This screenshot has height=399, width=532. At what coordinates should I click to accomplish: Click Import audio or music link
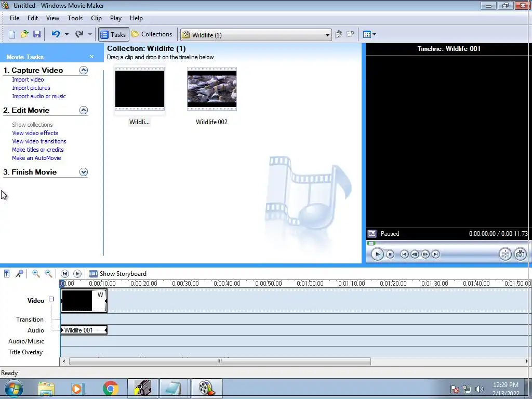[39, 96]
